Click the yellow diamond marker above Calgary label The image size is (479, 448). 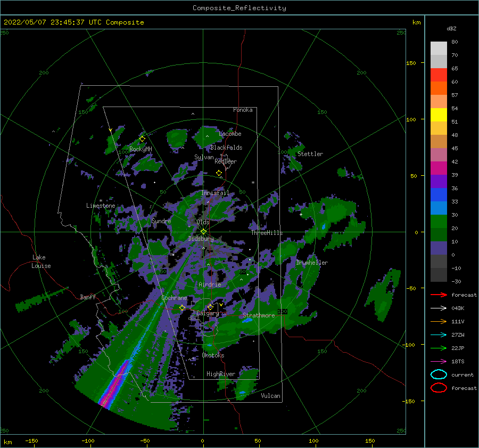(x=210, y=307)
